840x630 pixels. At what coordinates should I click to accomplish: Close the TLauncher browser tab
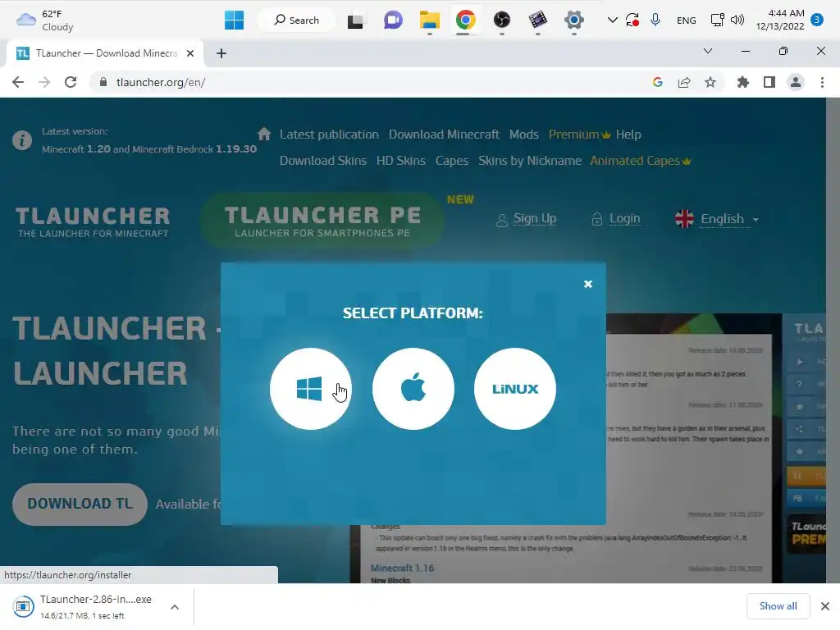pos(190,53)
